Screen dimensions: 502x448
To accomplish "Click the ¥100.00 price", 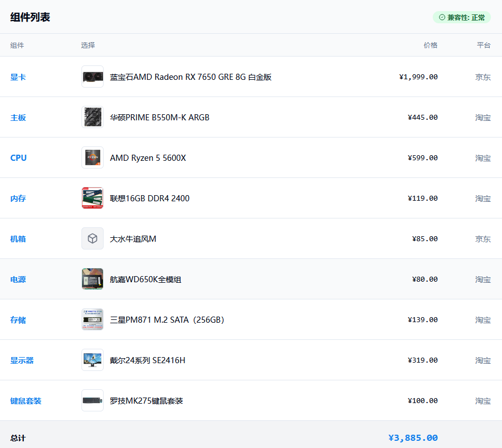I will click(423, 400).
